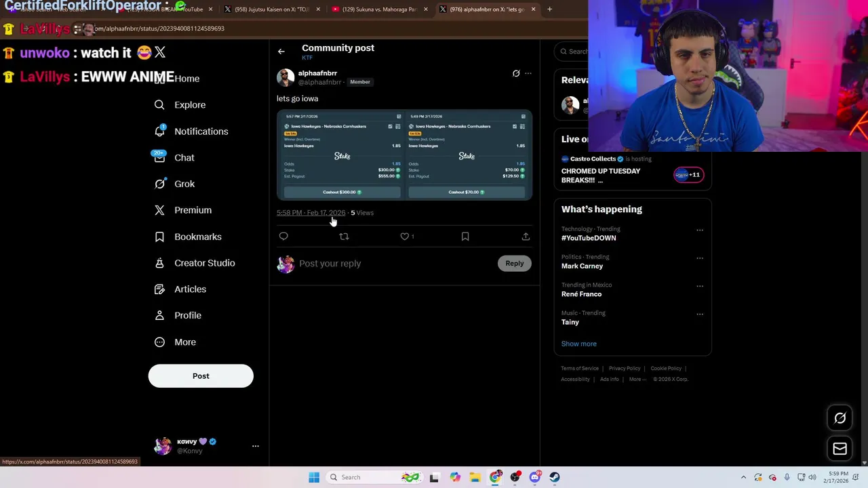Open Grok in the X sidebar
Viewport: 868px width, 488px height.
click(x=174, y=184)
